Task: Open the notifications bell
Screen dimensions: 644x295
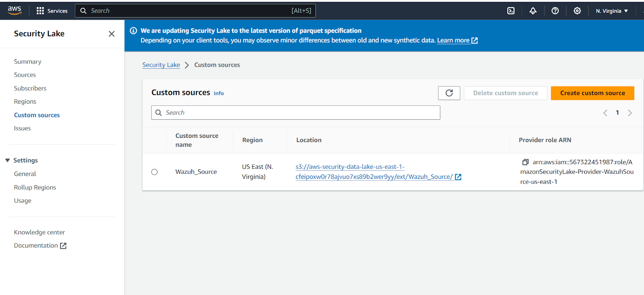Action: 533,11
